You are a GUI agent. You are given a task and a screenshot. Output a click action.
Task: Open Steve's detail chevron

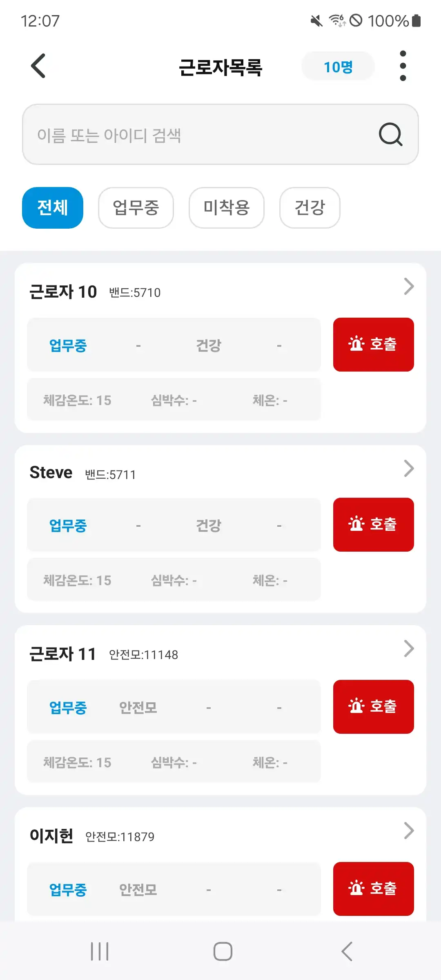(409, 468)
